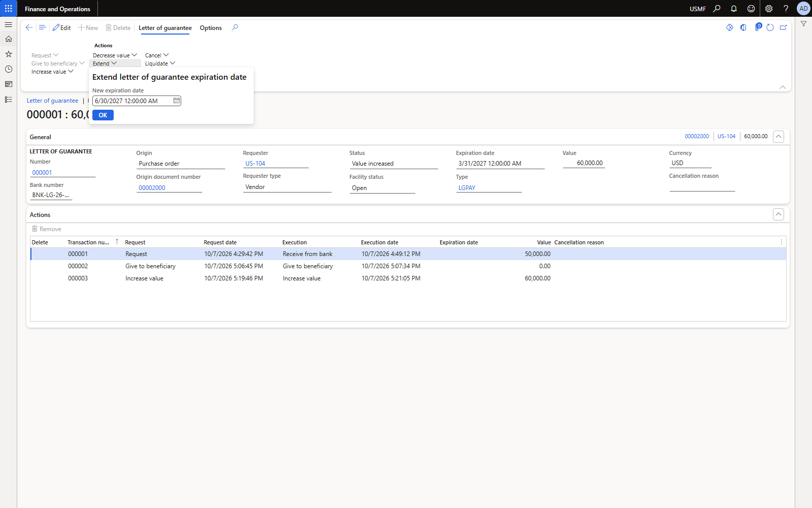Open origin document number 00002000 link
Screen dimensions: 812x508
click(x=152, y=188)
